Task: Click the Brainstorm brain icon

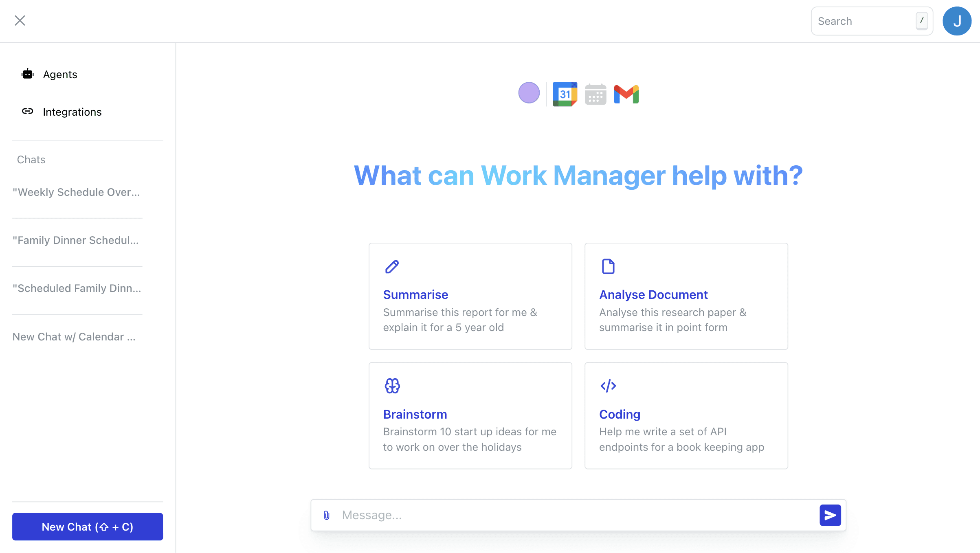Action: pos(392,386)
